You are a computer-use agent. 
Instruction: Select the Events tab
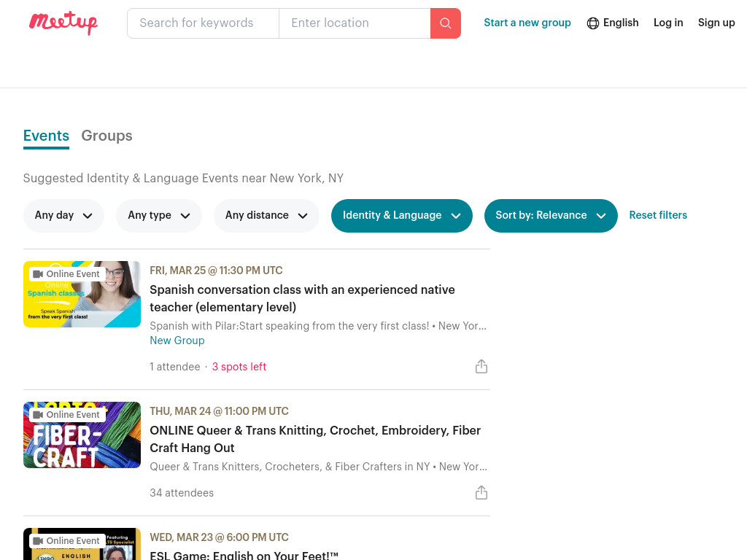coord(46,136)
